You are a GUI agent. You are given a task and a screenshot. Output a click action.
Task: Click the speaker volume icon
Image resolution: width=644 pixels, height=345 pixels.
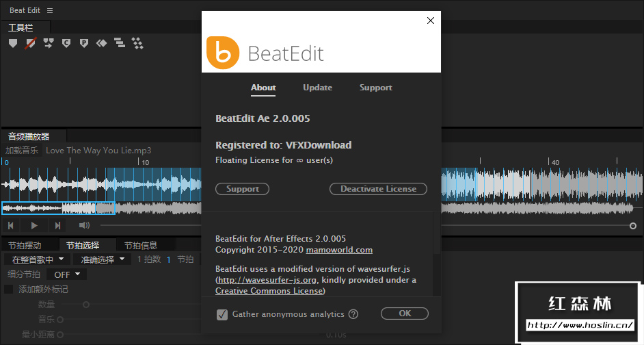click(84, 225)
